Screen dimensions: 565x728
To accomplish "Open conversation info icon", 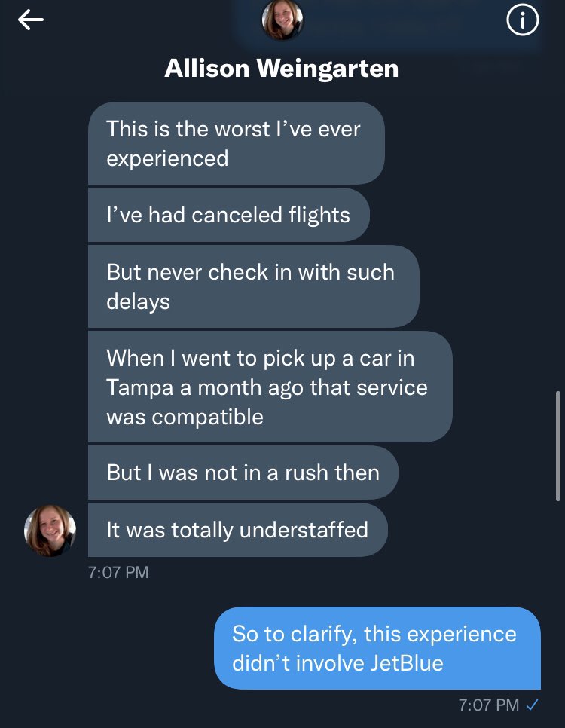I will pos(522,21).
